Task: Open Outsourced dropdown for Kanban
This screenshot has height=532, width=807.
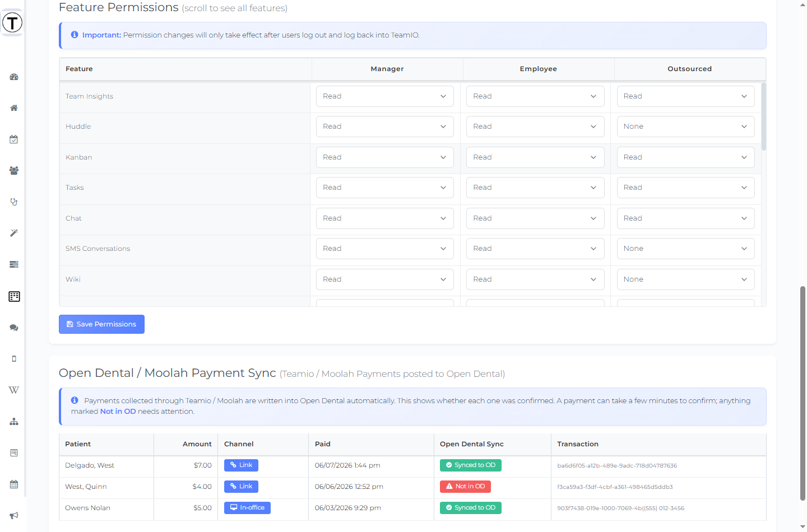Action: pos(686,157)
